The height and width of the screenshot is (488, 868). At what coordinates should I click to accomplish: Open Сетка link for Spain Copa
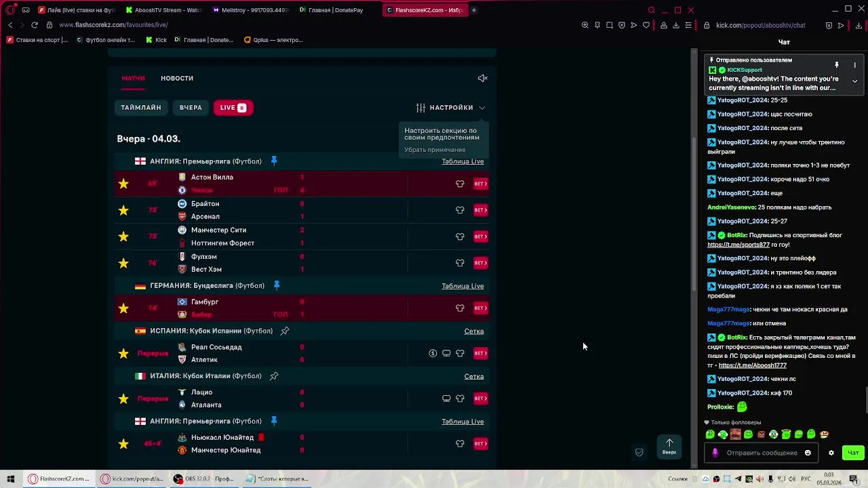click(x=474, y=331)
